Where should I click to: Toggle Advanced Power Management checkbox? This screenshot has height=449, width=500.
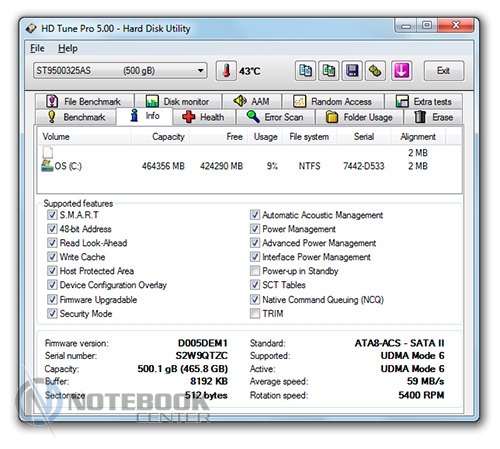[255, 243]
